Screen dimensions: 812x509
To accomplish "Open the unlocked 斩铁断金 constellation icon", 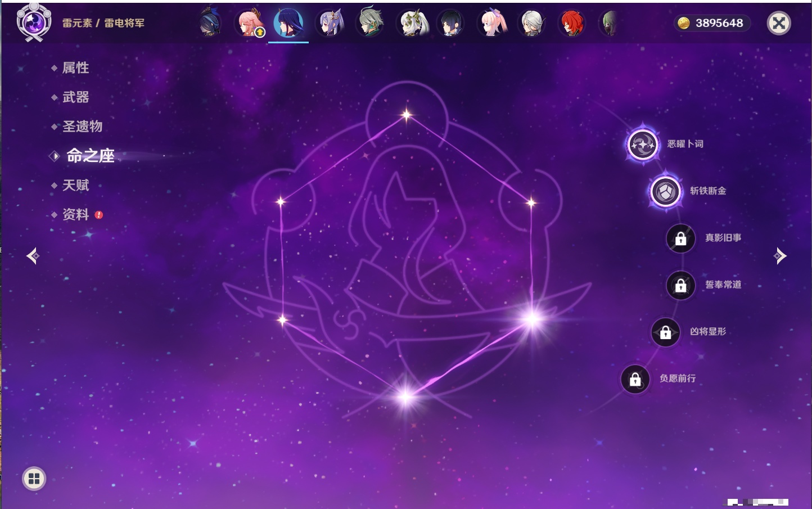I will tap(666, 191).
